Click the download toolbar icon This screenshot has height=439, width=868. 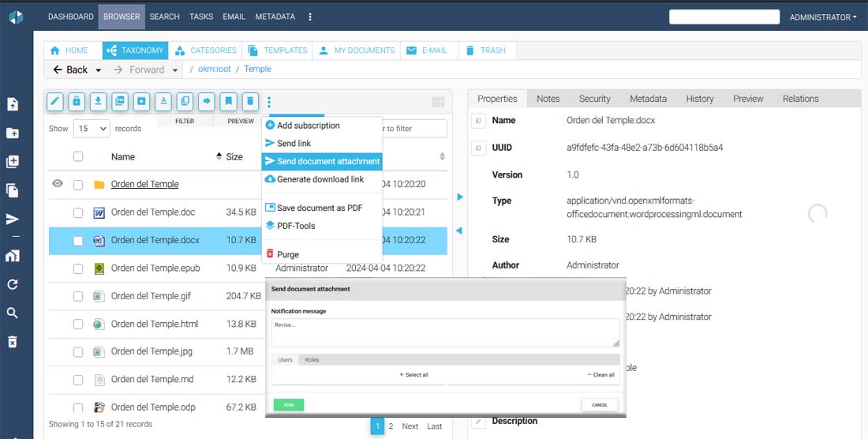tap(98, 101)
